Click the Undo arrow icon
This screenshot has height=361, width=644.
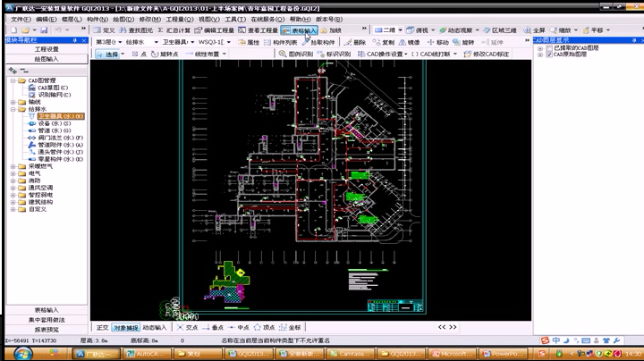pos(58,30)
